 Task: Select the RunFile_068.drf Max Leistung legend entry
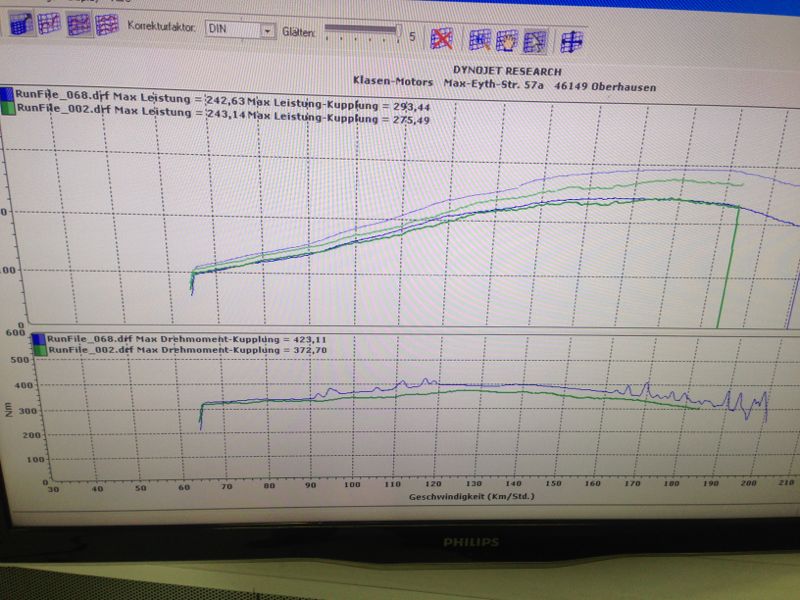tap(110, 96)
